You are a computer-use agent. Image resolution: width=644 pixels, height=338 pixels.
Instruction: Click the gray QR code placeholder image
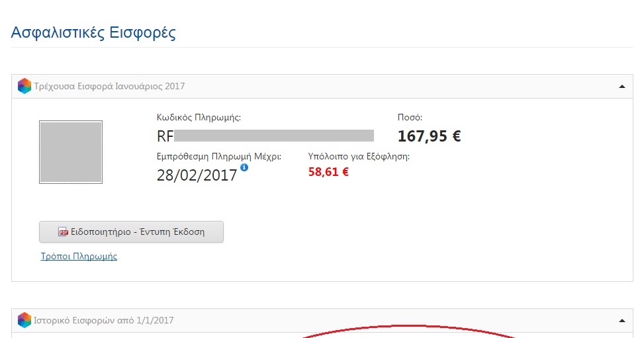coord(71,152)
